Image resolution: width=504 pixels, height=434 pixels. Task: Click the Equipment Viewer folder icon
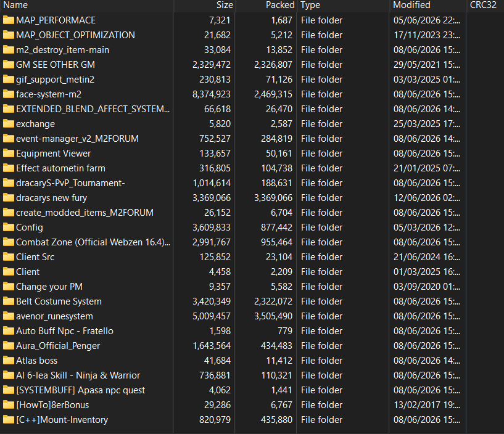pos(9,154)
